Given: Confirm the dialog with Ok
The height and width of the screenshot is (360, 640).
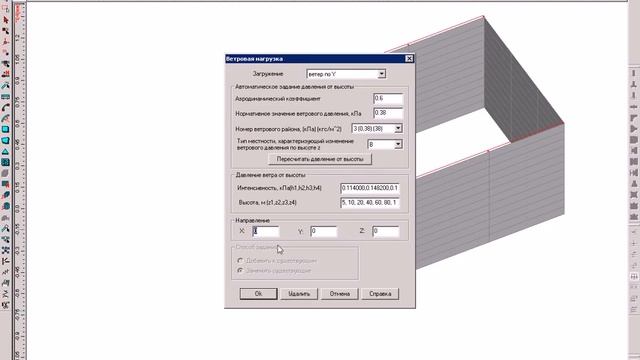Looking at the screenshot, I should [x=258, y=294].
